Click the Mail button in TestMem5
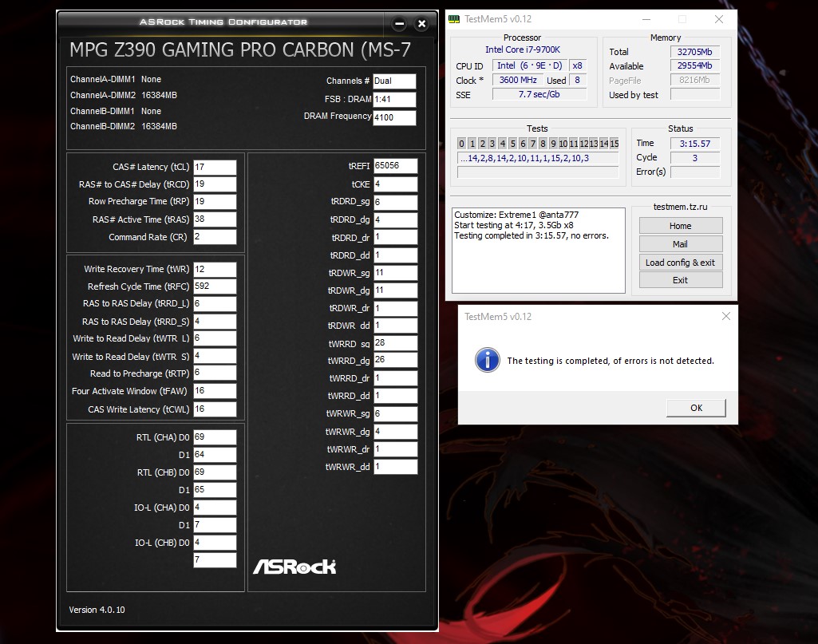The height and width of the screenshot is (644, 818). tap(680, 244)
